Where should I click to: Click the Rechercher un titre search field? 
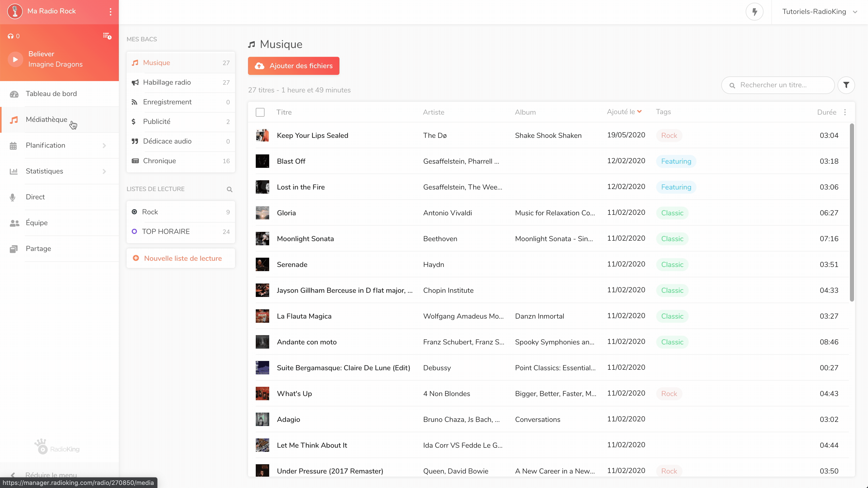(778, 85)
